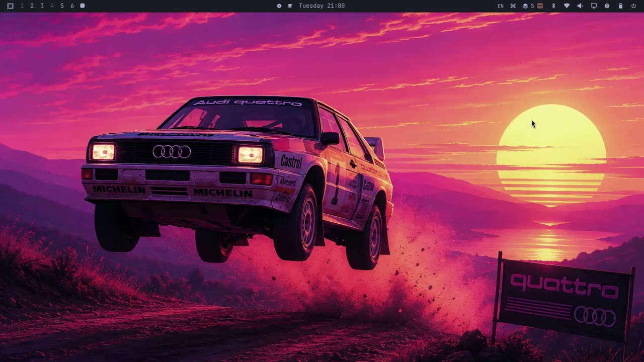Click the window layout icon beside the workspace numbers
The image size is (644, 362).
[10, 6]
